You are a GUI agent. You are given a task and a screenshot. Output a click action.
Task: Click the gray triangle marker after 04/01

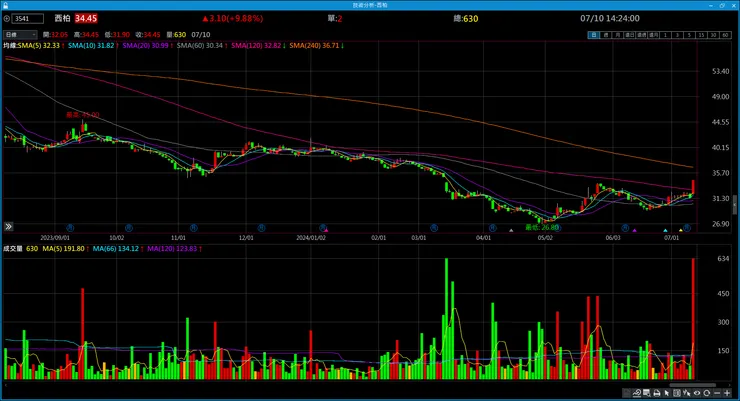511,230
